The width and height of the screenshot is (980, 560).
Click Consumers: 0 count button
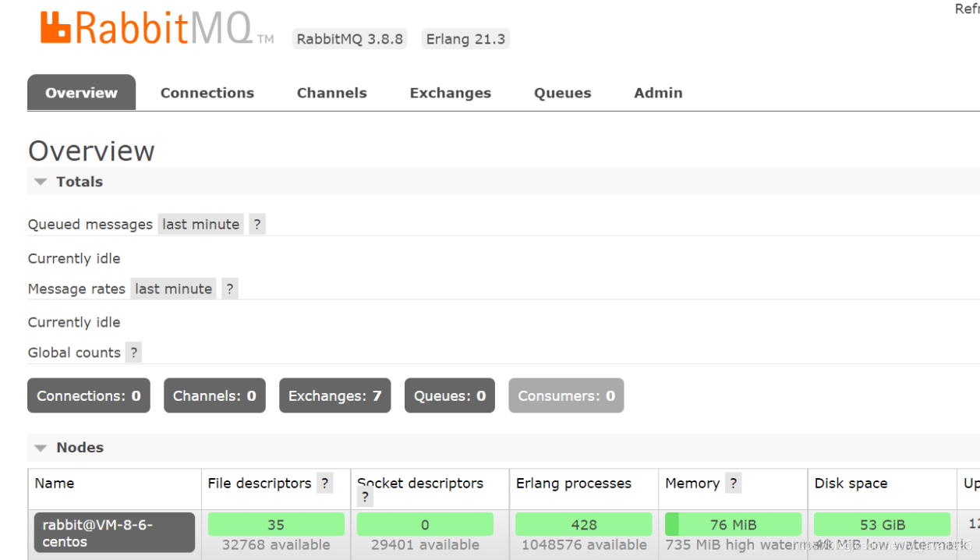point(566,396)
